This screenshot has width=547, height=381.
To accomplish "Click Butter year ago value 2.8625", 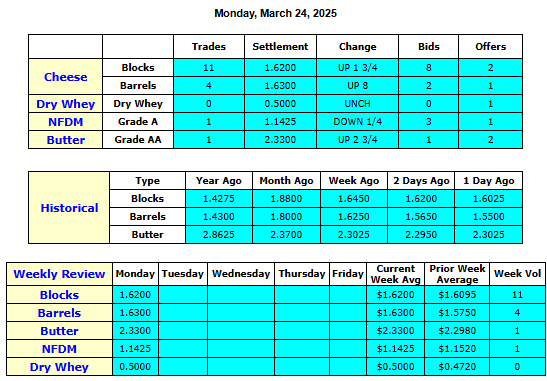I will pos(219,234).
